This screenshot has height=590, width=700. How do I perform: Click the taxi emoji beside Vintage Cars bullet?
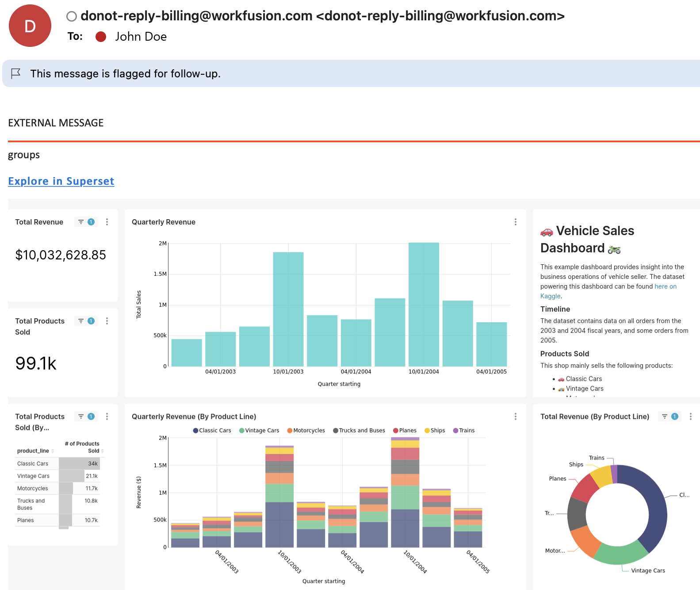point(561,389)
